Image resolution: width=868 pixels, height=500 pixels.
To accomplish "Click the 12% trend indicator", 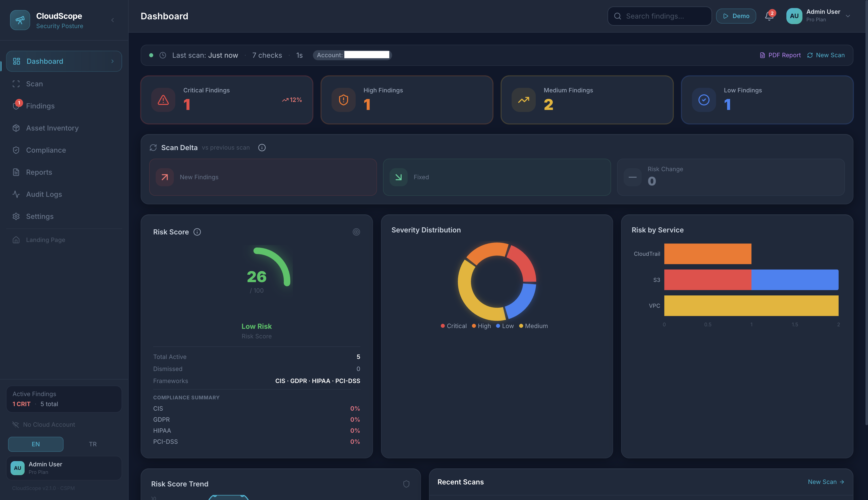I will 292,100.
